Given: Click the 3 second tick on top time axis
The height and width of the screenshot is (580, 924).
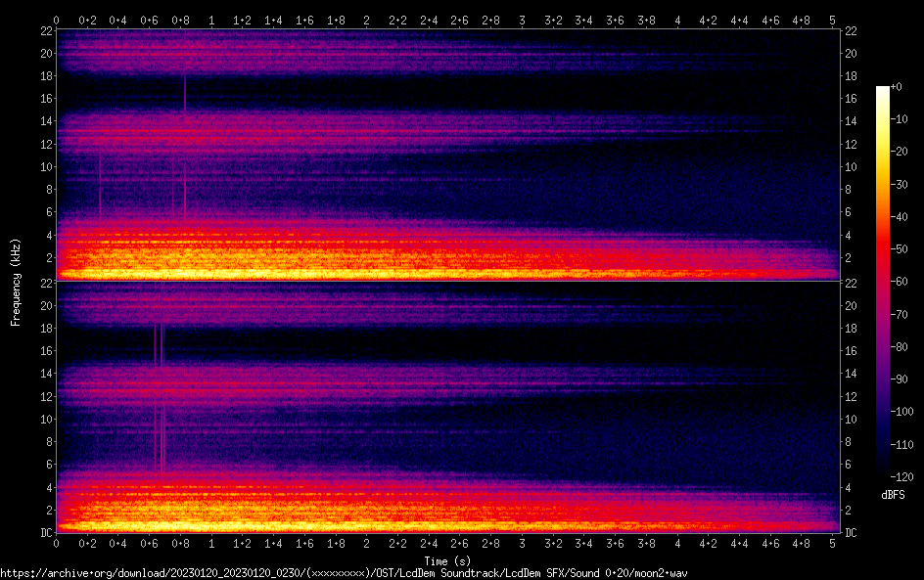Looking at the screenshot, I should pos(522,19).
